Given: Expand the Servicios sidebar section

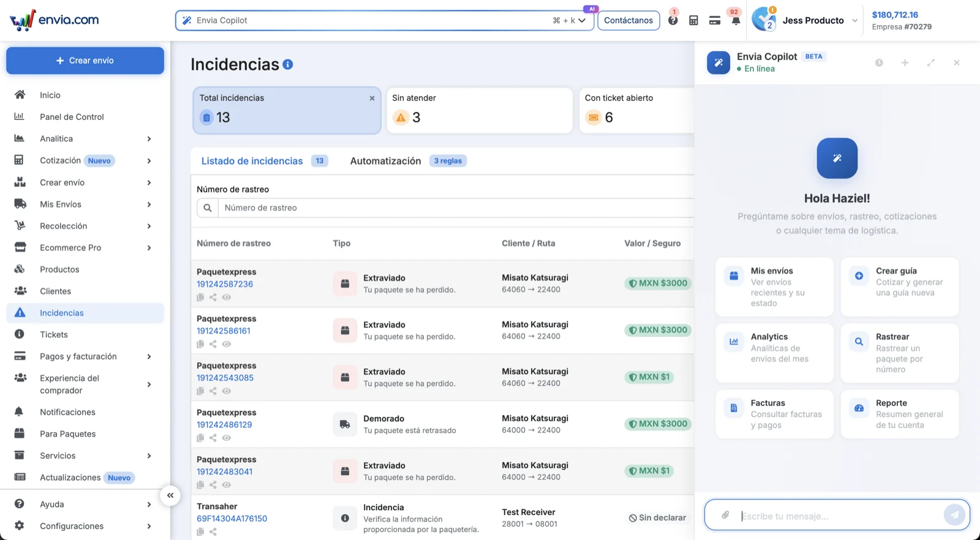Looking at the screenshot, I should [149, 456].
